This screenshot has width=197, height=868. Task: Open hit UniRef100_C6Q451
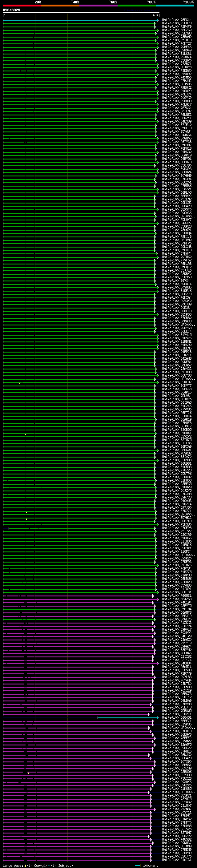[x=176, y=718]
